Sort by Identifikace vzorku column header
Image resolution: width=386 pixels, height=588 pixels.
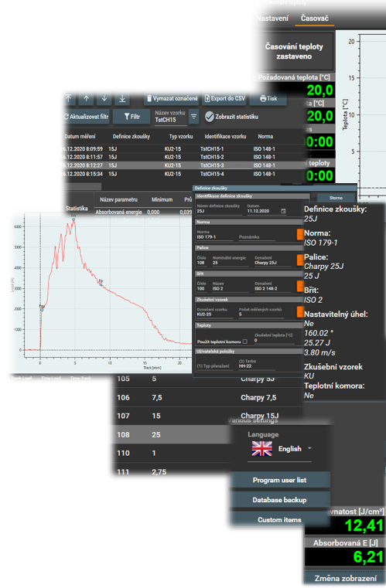point(225,137)
